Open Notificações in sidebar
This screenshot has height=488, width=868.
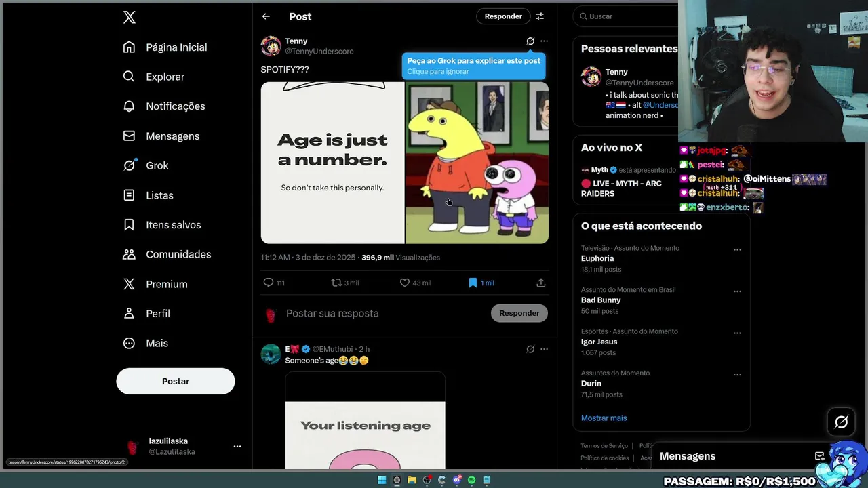[163, 106]
